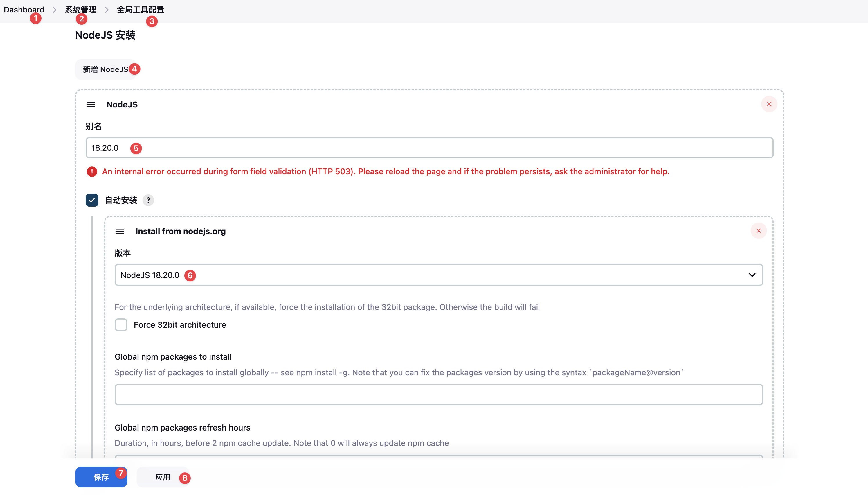Screen dimensions: 868x495
Task: Open 全局工具配置 breadcrumb
Action: [140, 10]
